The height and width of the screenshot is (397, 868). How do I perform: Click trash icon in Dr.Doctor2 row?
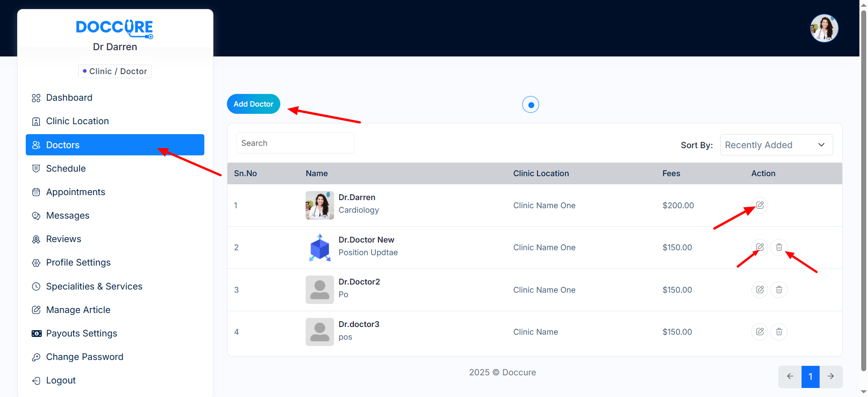779,290
